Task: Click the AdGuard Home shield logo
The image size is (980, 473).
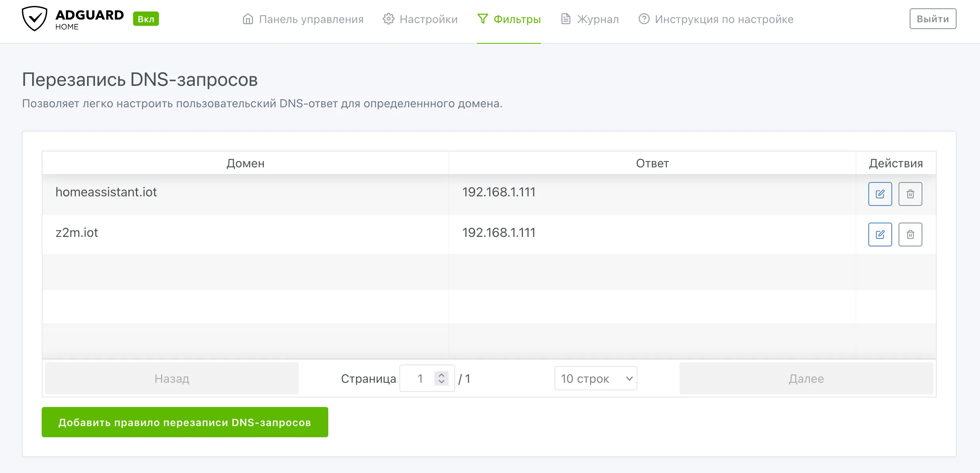Action: click(35, 19)
